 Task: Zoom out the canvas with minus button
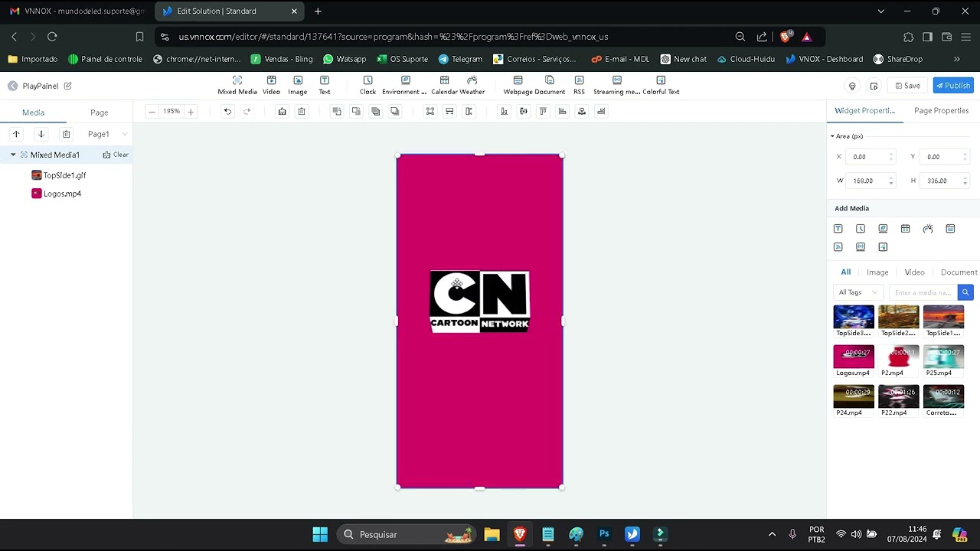[x=152, y=112]
